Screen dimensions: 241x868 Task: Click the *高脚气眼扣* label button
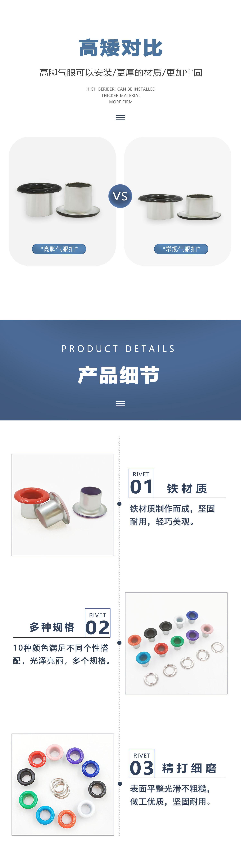pyautogui.click(x=59, y=249)
